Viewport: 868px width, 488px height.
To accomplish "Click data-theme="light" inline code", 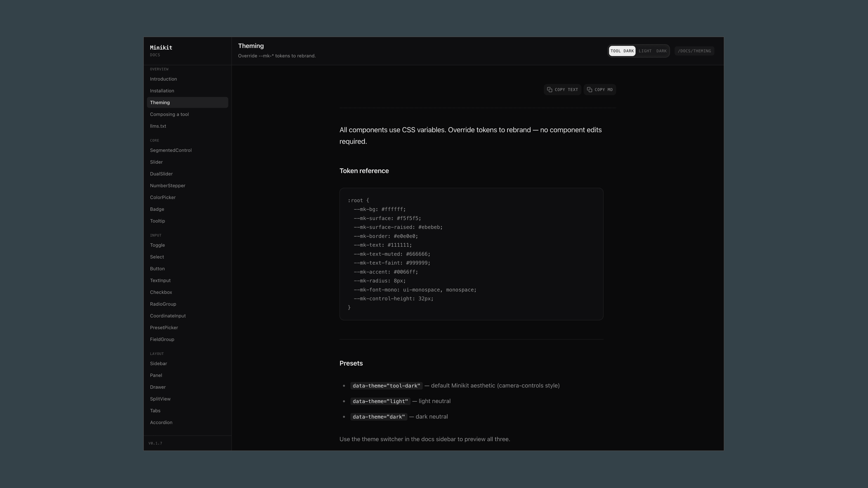I will [380, 401].
